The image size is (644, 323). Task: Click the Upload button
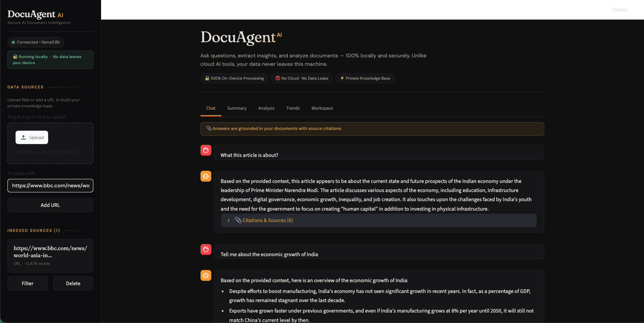tap(32, 137)
